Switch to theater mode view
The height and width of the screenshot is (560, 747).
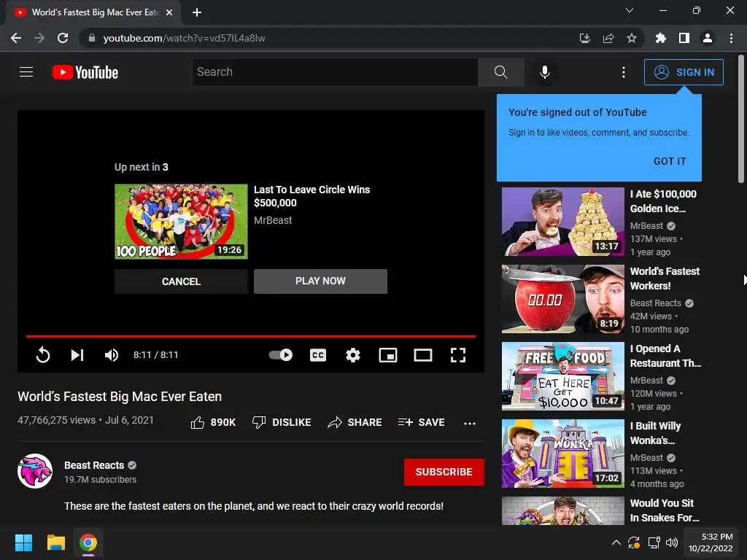[423, 355]
